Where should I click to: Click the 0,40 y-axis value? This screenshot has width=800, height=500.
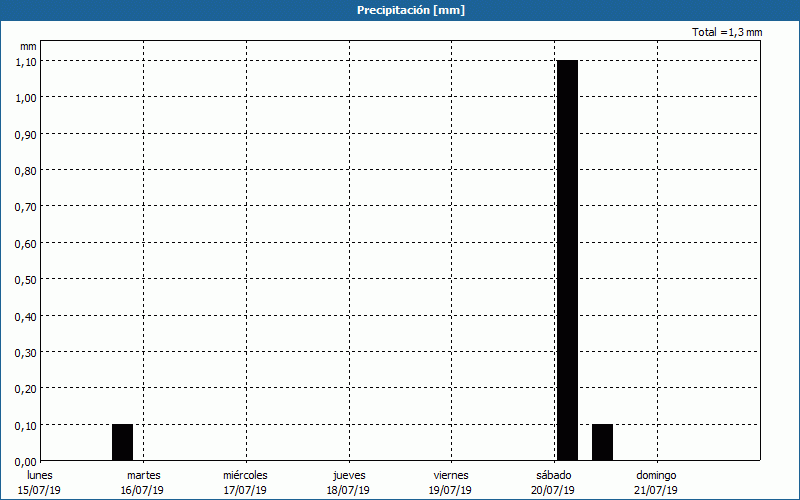coord(26,317)
